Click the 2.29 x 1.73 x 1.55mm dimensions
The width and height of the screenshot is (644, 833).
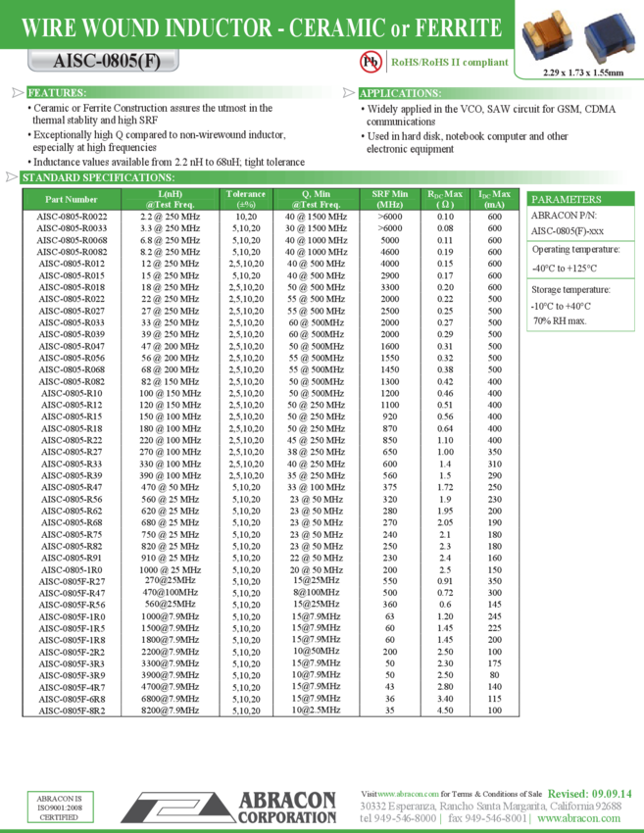click(x=583, y=73)
